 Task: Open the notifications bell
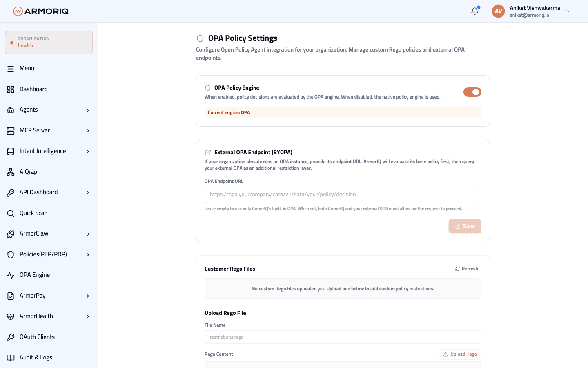[x=474, y=11]
